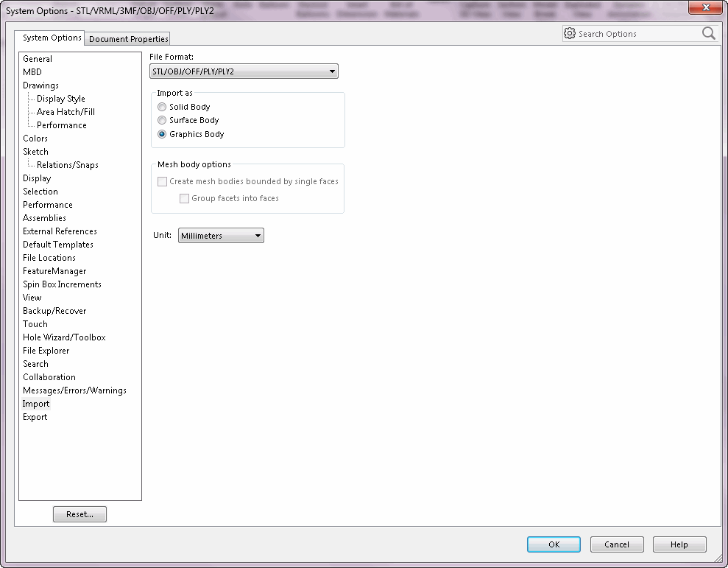The image size is (728, 568).
Task: Select Colors in the options list
Action: pyautogui.click(x=35, y=139)
